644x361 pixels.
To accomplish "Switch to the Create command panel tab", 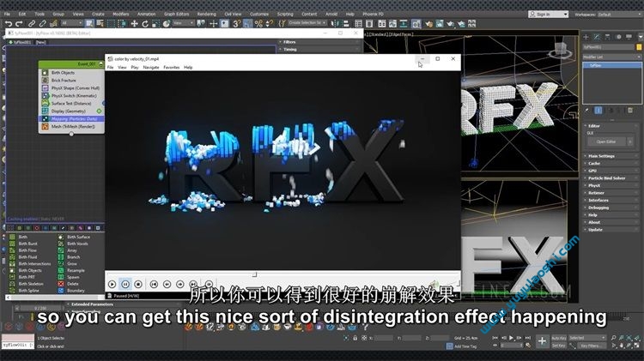I will coord(586,37).
